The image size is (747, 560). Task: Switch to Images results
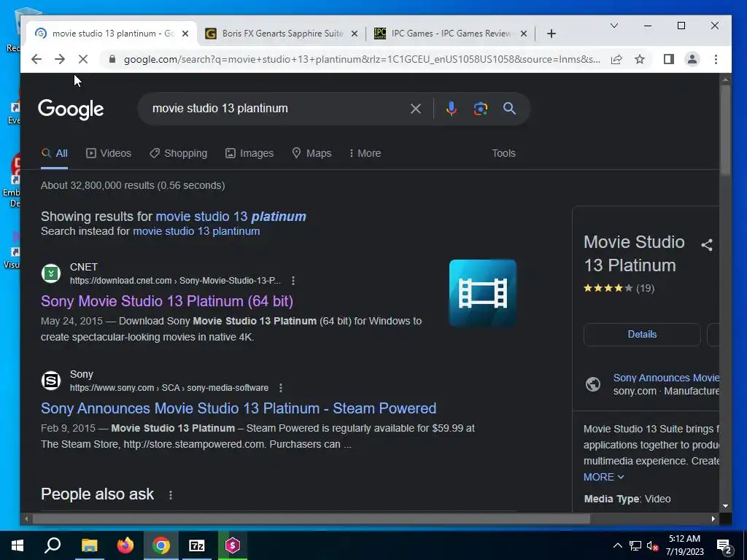(x=249, y=153)
